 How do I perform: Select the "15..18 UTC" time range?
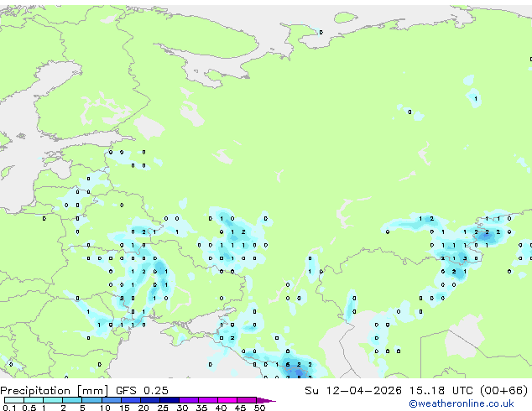click(x=441, y=391)
